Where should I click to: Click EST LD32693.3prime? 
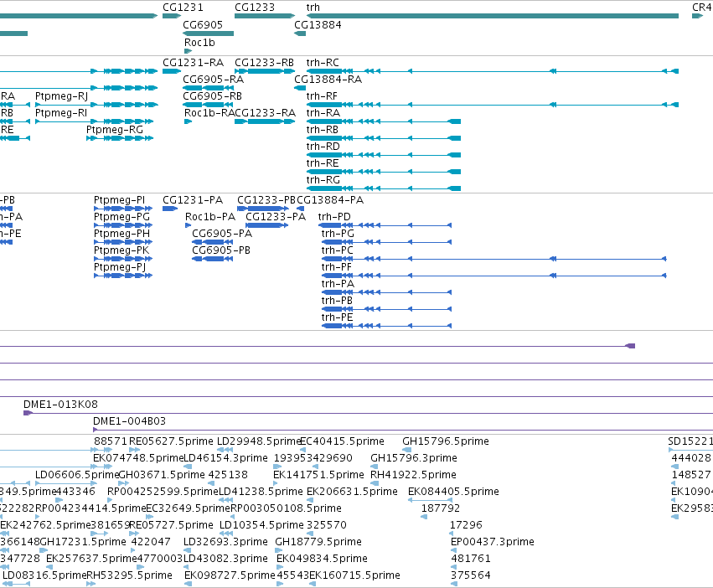225,543
